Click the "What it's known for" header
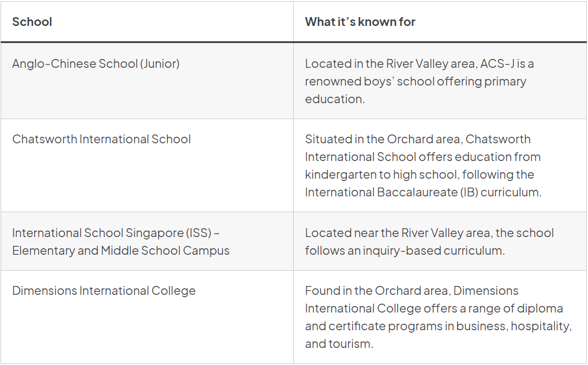588x365 pixels. [360, 22]
